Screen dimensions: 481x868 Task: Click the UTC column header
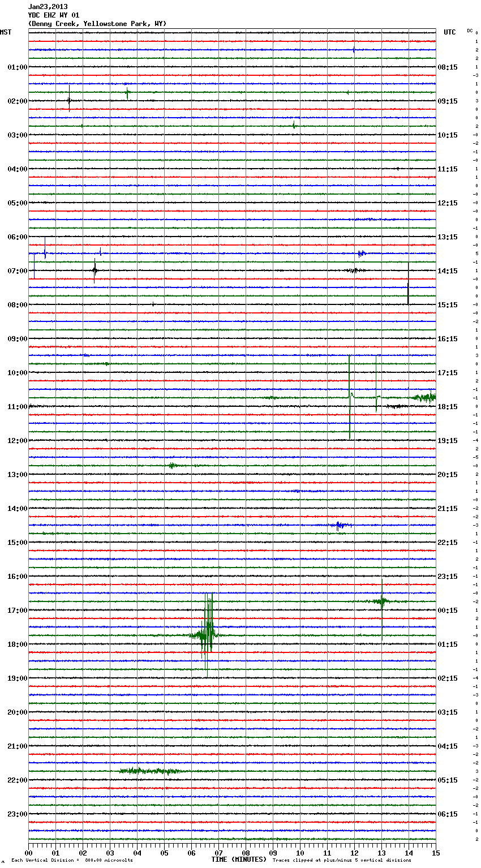tap(450, 32)
